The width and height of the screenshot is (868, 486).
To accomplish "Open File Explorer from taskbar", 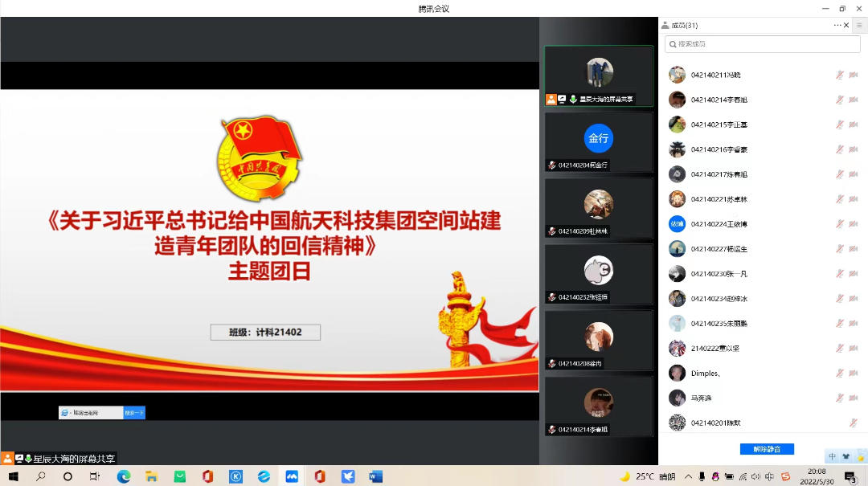I will click(x=151, y=476).
